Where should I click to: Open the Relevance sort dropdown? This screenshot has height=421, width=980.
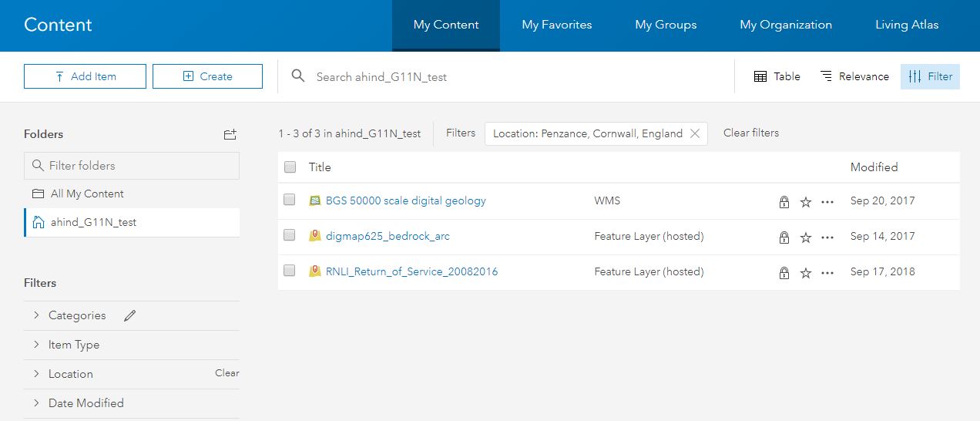click(x=854, y=76)
